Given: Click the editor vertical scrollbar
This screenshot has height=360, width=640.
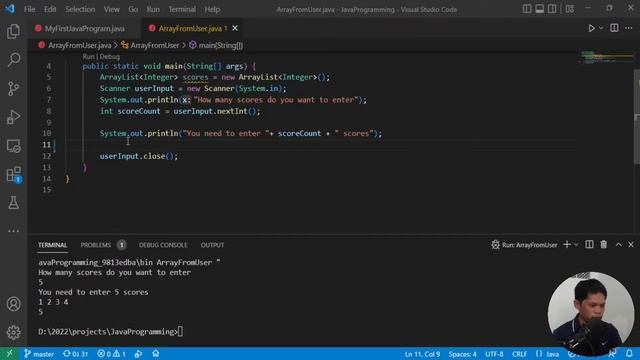Looking at the screenshot, I should pos(637,116).
